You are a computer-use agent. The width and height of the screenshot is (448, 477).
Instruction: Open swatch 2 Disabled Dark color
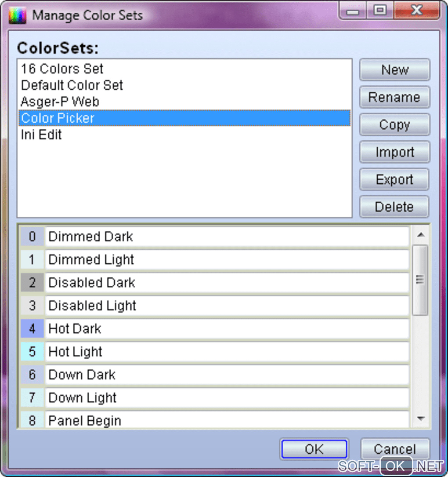pos(33,283)
